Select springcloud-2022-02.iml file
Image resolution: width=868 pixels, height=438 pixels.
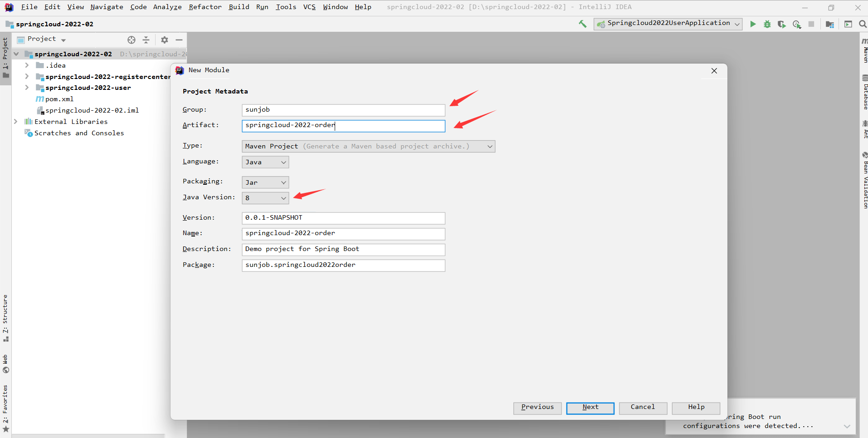click(88, 110)
